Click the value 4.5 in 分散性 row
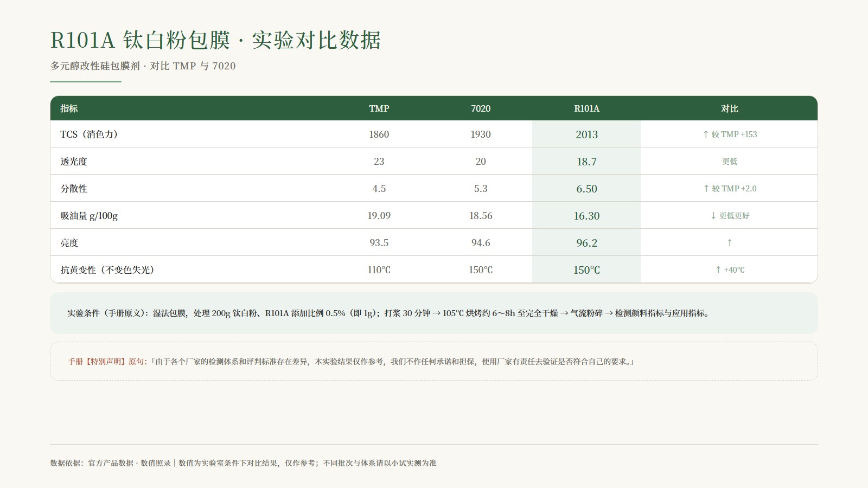 (379, 188)
